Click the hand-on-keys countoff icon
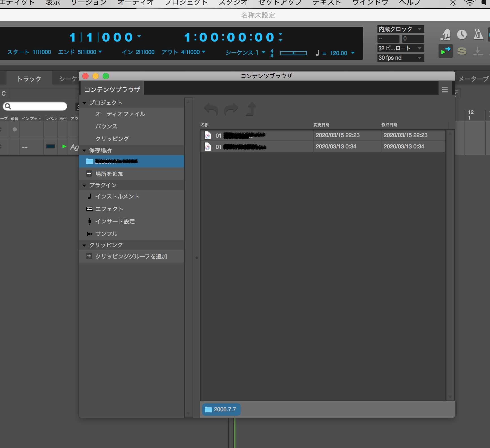Screen dimensions: 490x448 [x=445, y=35]
